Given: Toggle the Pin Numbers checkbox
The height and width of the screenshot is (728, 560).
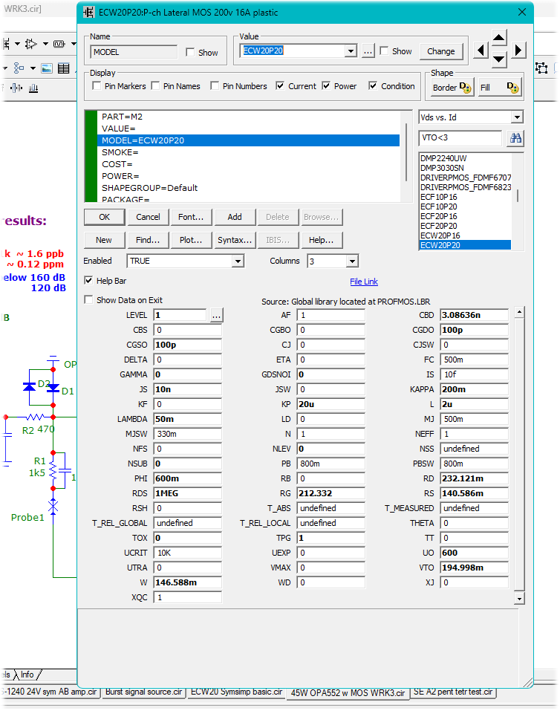Looking at the screenshot, I should pyautogui.click(x=215, y=86).
